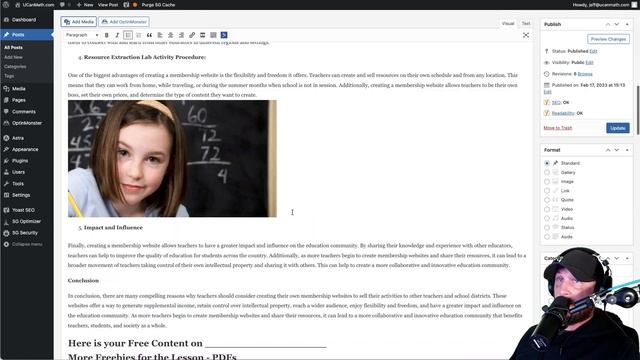Select the Gallery post format
Viewport: 640px width, 360px height.
(x=547, y=172)
